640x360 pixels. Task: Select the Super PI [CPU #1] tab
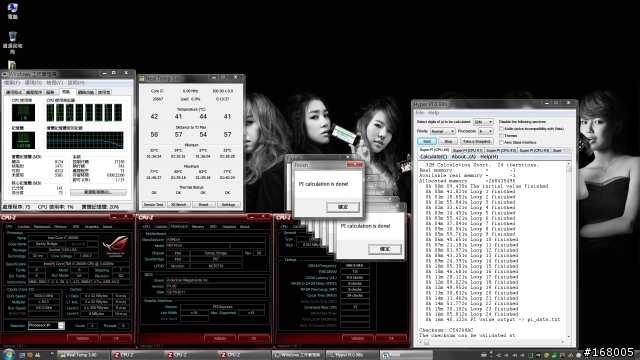pos(467,151)
